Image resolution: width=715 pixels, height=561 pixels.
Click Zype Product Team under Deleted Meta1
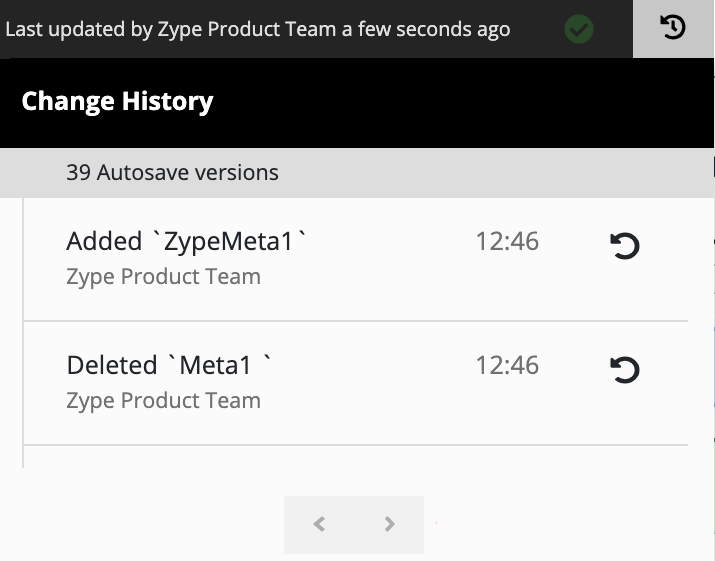click(x=163, y=400)
